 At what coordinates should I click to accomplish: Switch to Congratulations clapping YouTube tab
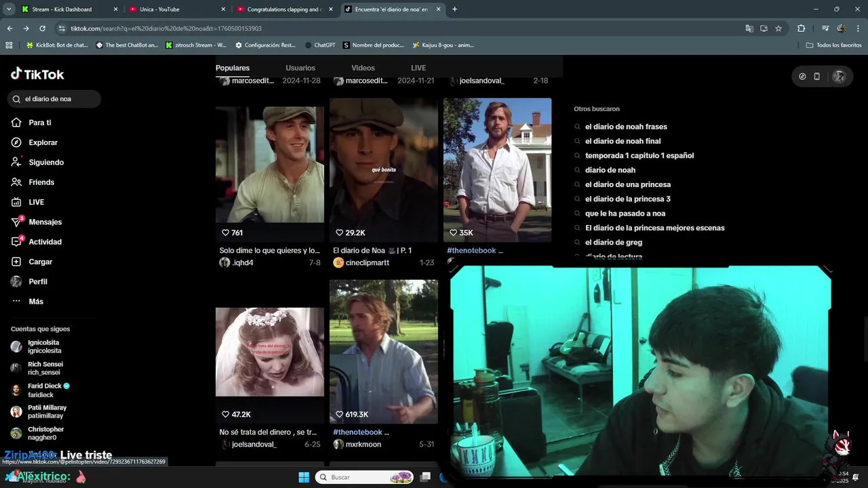pyautogui.click(x=285, y=9)
